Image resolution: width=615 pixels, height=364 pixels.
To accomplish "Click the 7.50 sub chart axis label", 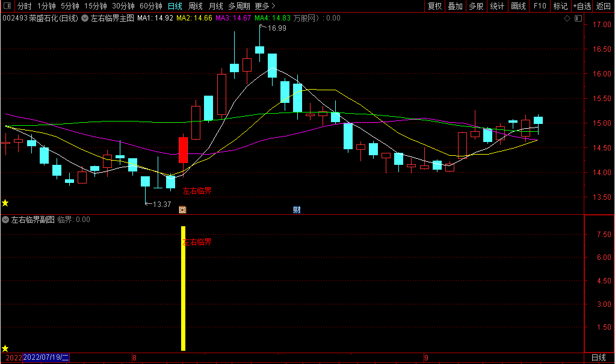I will pos(604,234).
